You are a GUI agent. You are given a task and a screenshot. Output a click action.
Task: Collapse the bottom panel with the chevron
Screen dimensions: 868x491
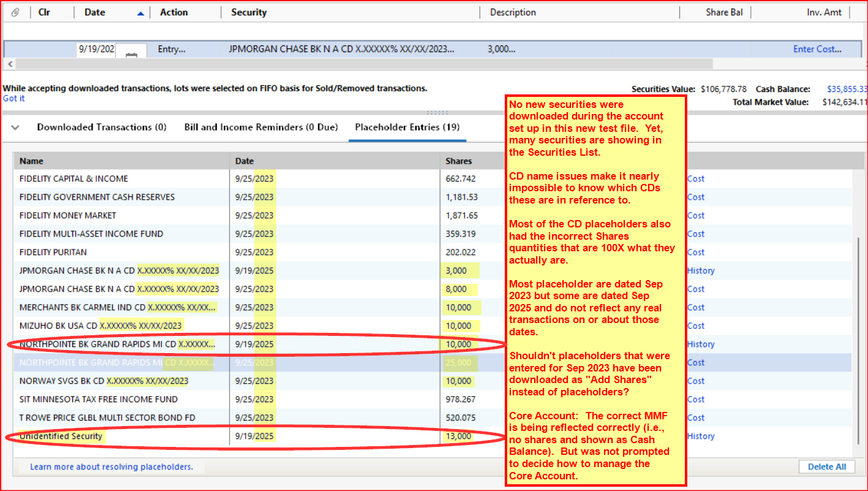pyautogui.click(x=16, y=128)
